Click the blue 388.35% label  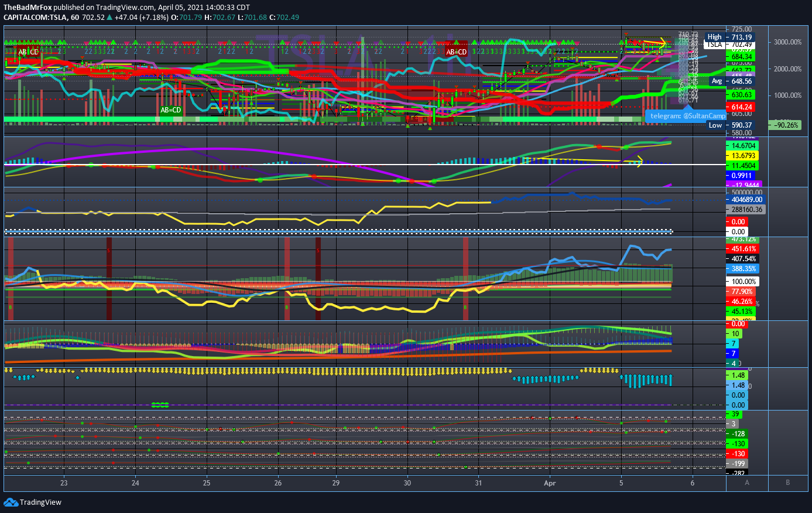[744, 269]
